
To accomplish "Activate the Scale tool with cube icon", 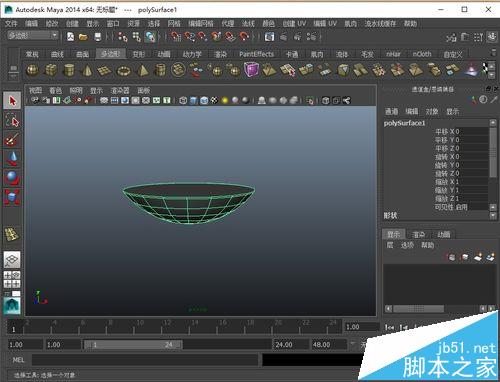I will click(x=12, y=197).
